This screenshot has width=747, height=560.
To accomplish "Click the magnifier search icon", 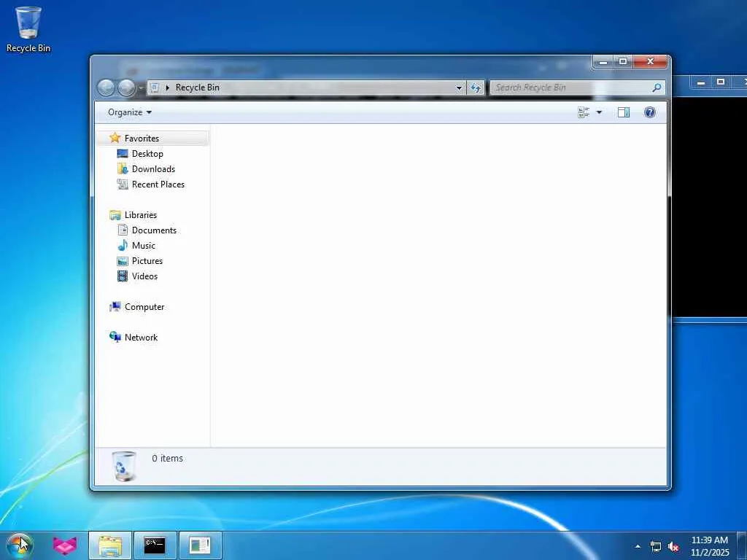I will tap(657, 87).
